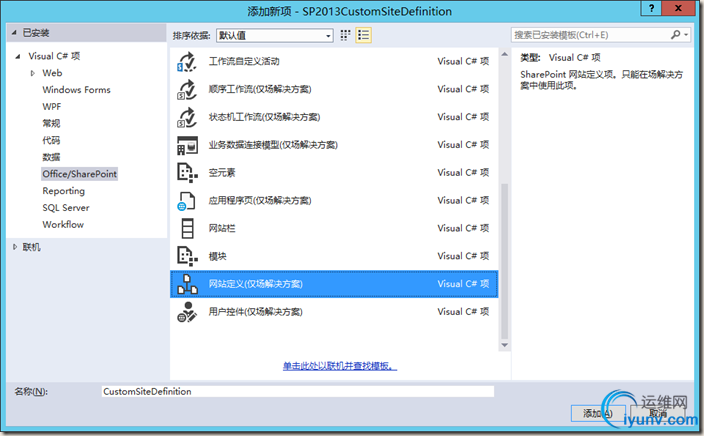This screenshot has height=436, width=704.
Task: Click the template list scrollbar thumb
Action: [x=505, y=261]
